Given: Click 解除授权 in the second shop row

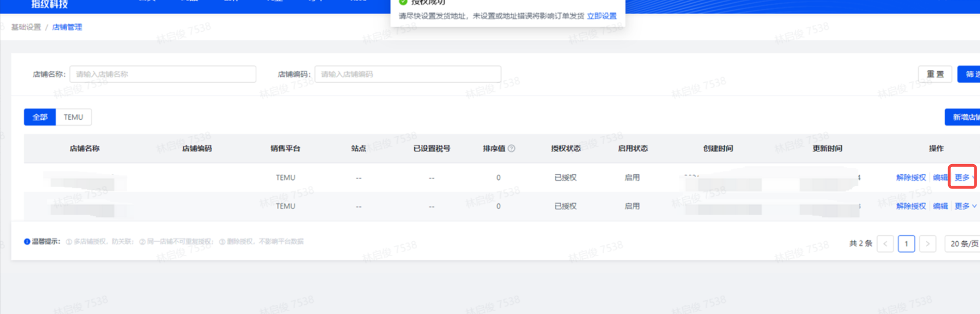Looking at the screenshot, I should [x=911, y=206].
